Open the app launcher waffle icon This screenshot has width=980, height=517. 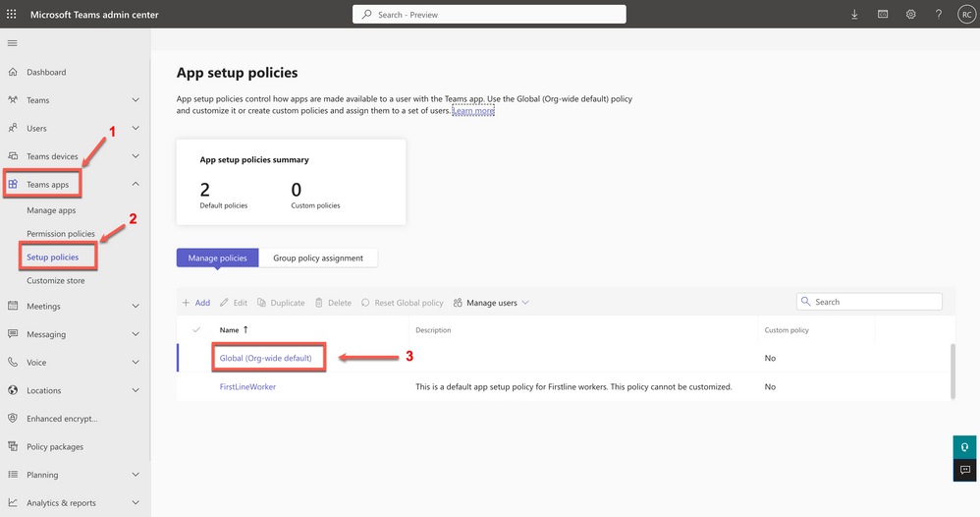click(12, 15)
